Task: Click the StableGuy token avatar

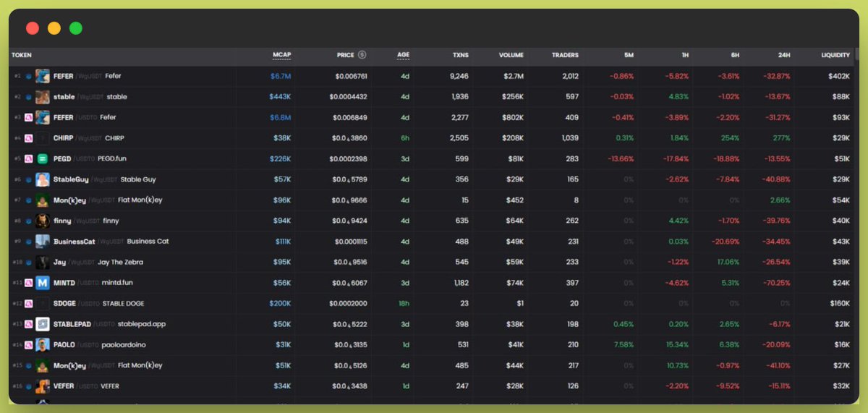Action: (x=43, y=179)
